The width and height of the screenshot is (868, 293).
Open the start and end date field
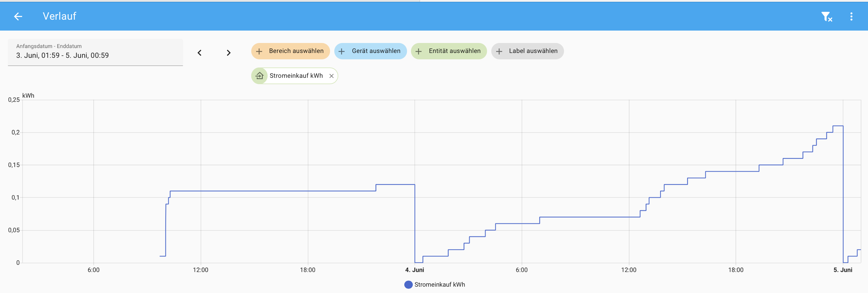pos(95,52)
